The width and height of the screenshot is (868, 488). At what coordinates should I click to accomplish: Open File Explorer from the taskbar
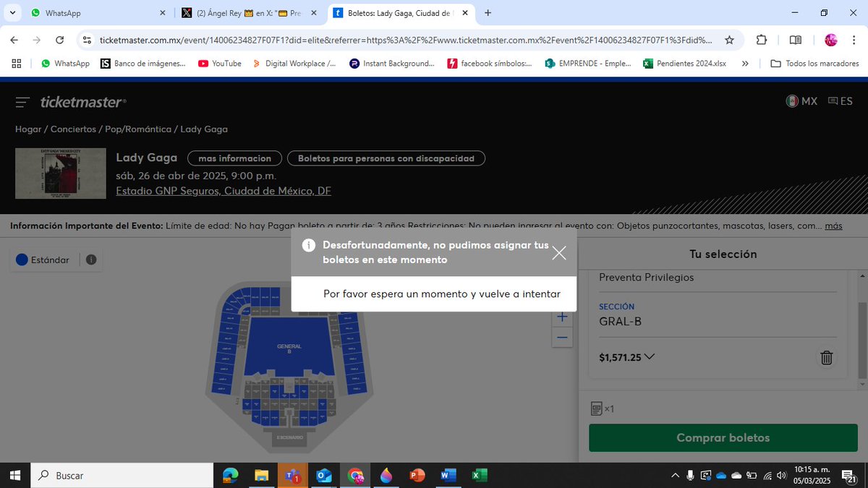pyautogui.click(x=262, y=475)
